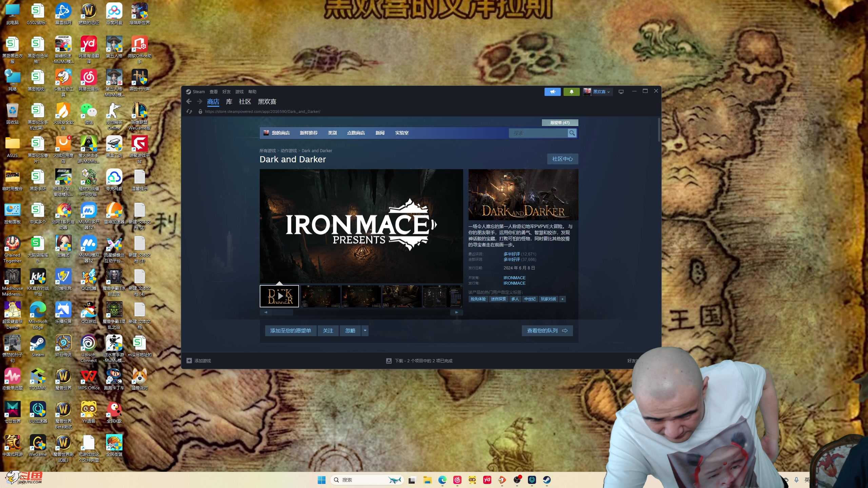
Task: Click the 抢先体验 tag
Action: click(478, 299)
